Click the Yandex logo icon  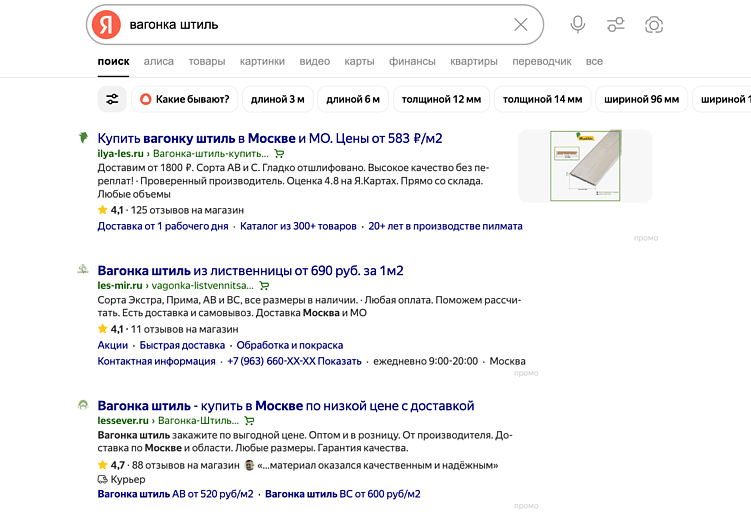click(x=105, y=25)
